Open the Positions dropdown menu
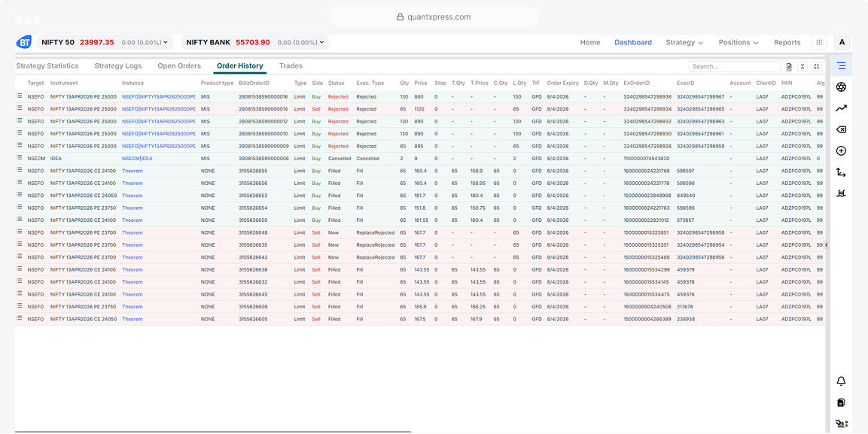The width and height of the screenshot is (868, 434). pos(739,43)
